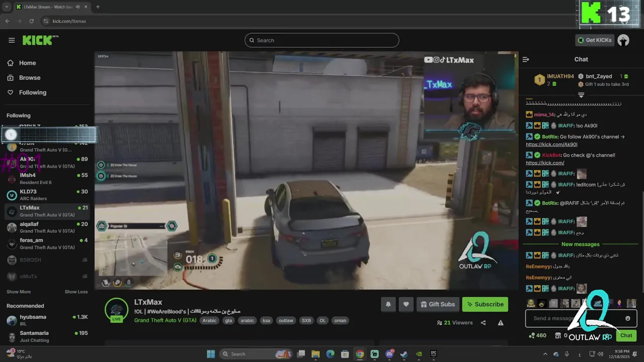This screenshot has width=644, height=362.
Task: Click Show More in Following list
Action: [x=19, y=292]
